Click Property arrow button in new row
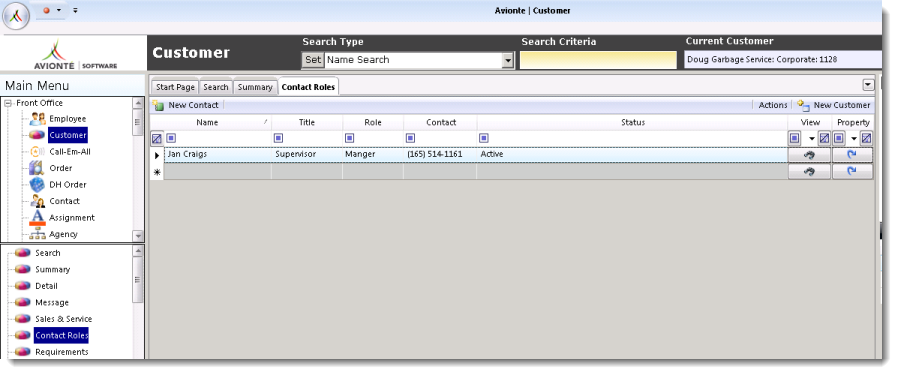The width and height of the screenshot is (897, 374). [852, 172]
